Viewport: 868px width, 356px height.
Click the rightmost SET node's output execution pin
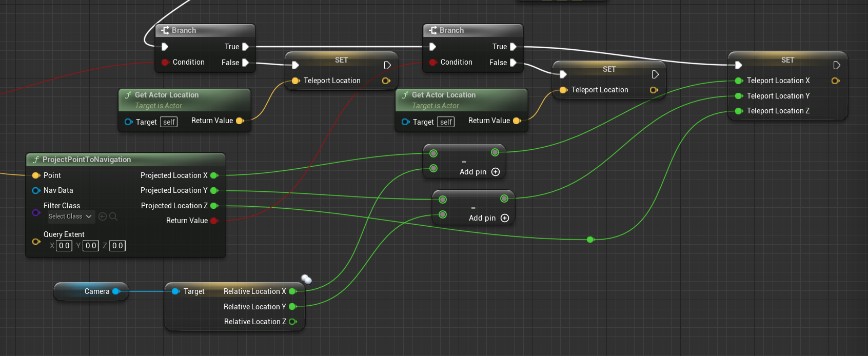837,65
